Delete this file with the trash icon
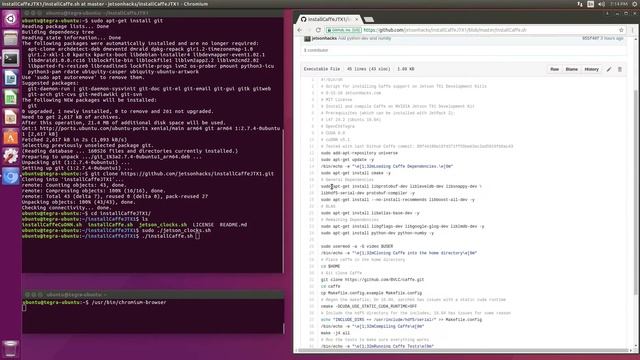The width and height of the screenshot is (640, 360). (x=620, y=69)
